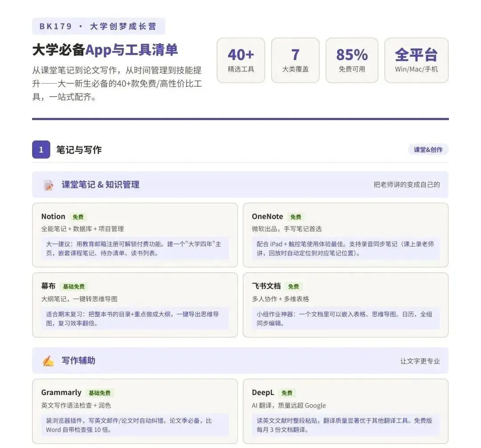Click the 写作辅助 subsection title
This screenshot has height=448, width=481.
[x=78, y=360]
